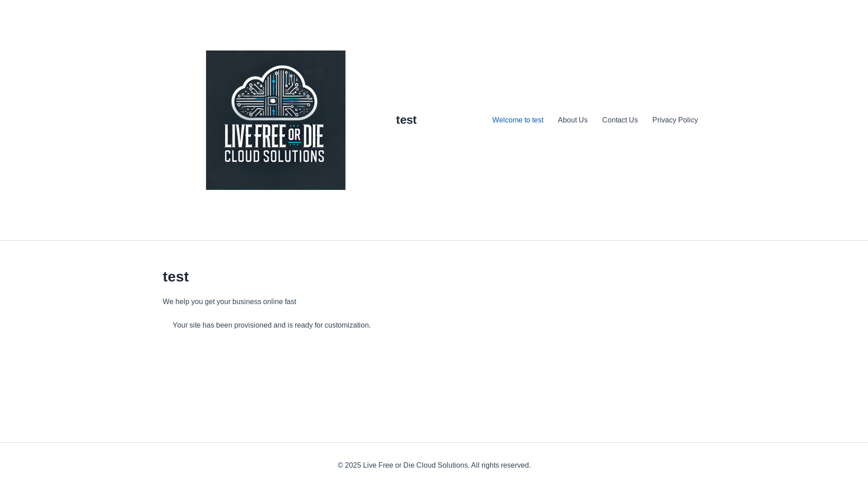Select the 'test' page heading
This screenshot has height=488, width=868.
coord(176,277)
